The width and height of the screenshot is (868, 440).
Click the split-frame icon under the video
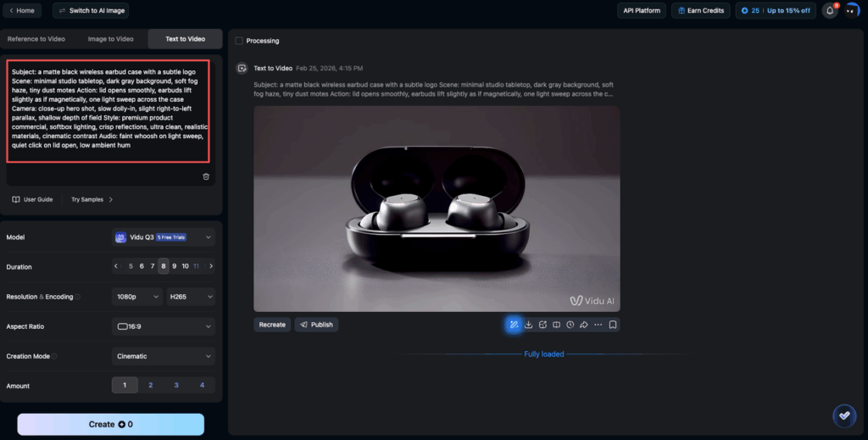pos(556,325)
